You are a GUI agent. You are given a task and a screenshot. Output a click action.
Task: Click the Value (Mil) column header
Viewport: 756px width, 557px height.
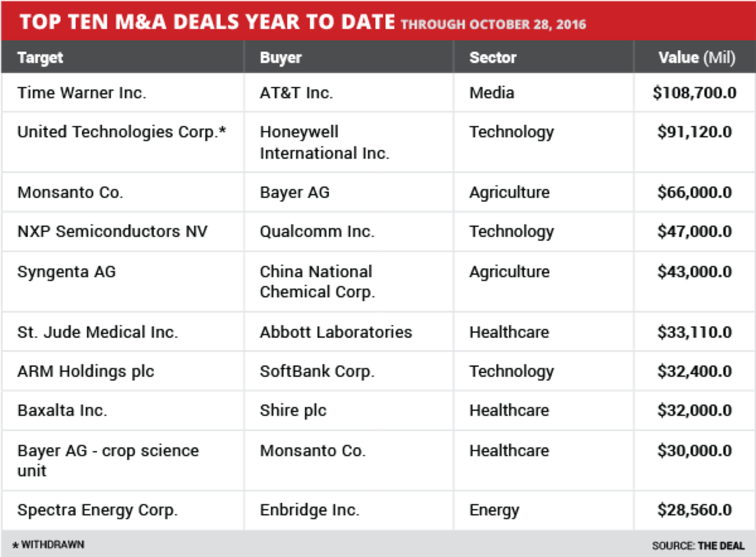pos(696,57)
